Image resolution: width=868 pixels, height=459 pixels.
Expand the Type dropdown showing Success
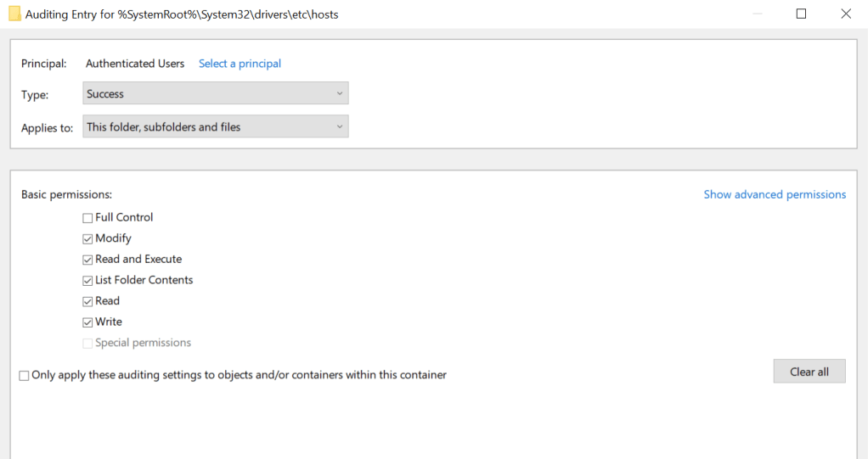[216, 93]
